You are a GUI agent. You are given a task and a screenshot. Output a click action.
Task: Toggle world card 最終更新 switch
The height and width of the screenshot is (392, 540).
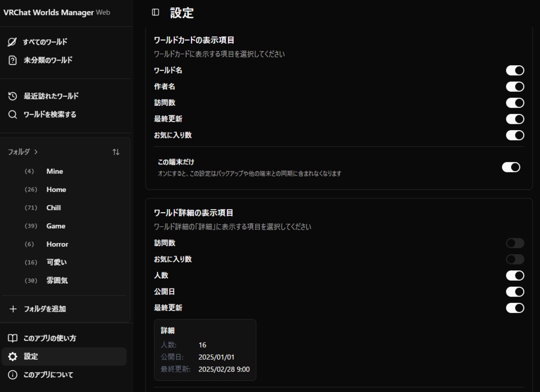click(x=515, y=119)
